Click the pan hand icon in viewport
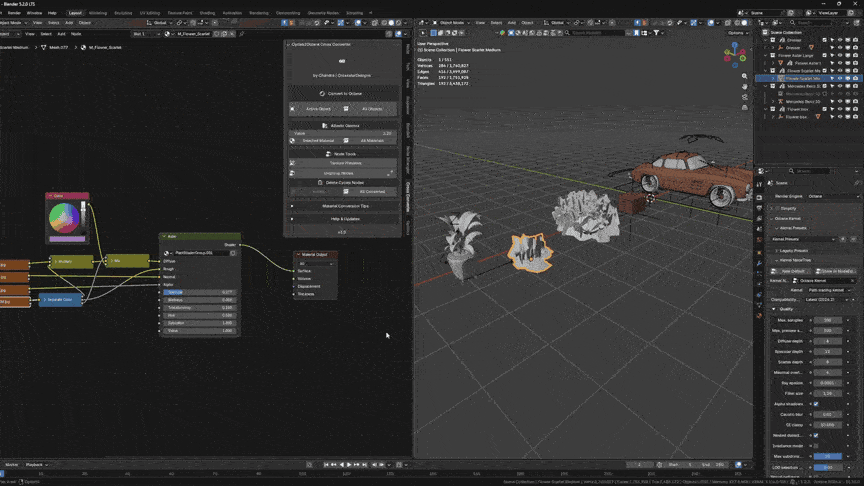The height and width of the screenshot is (486, 864). coord(744,87)
